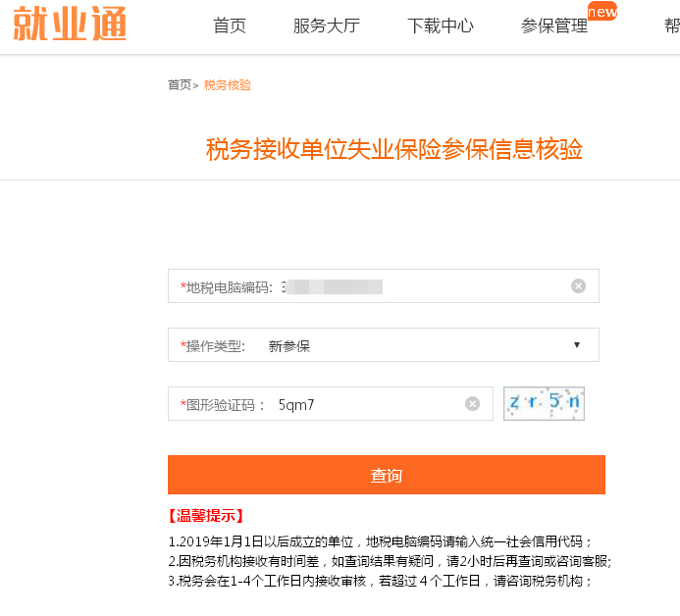680x616 pixels.
Task: Click the 温馨提示 heading
Action: click(205, 515)
